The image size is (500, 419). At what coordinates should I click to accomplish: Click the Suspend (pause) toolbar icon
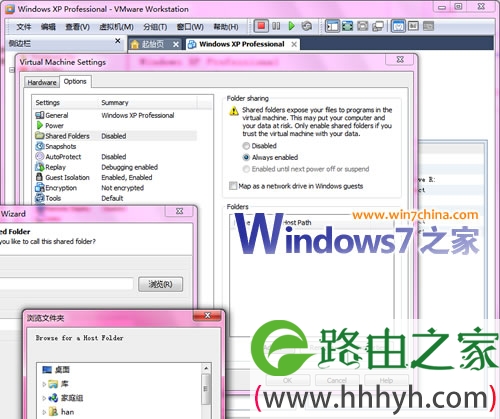[x=276, y=26]
